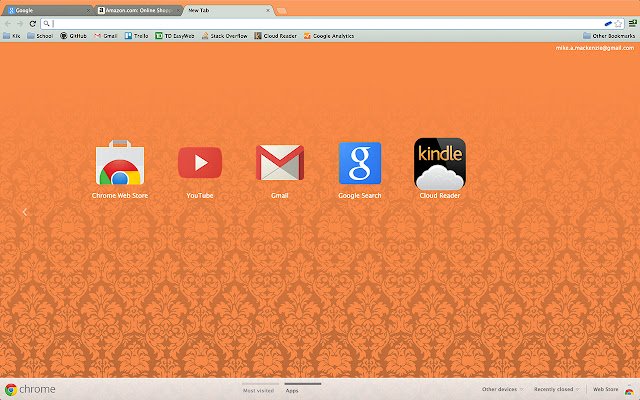Click the Web Store link
640x400 pixels.
pyautogui.click(x=605, y=389)
